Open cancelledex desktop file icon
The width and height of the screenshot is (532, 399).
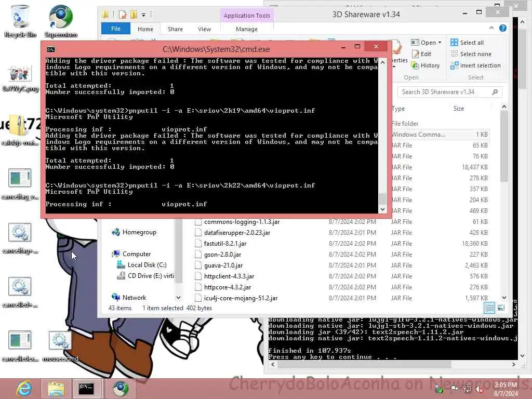(20, 345)
